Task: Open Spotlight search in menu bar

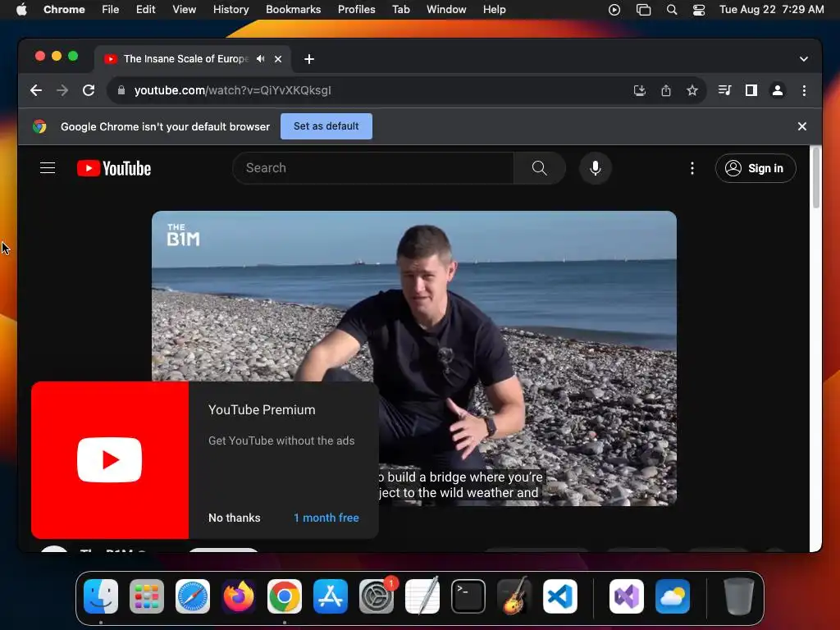Action: (672, 10)
